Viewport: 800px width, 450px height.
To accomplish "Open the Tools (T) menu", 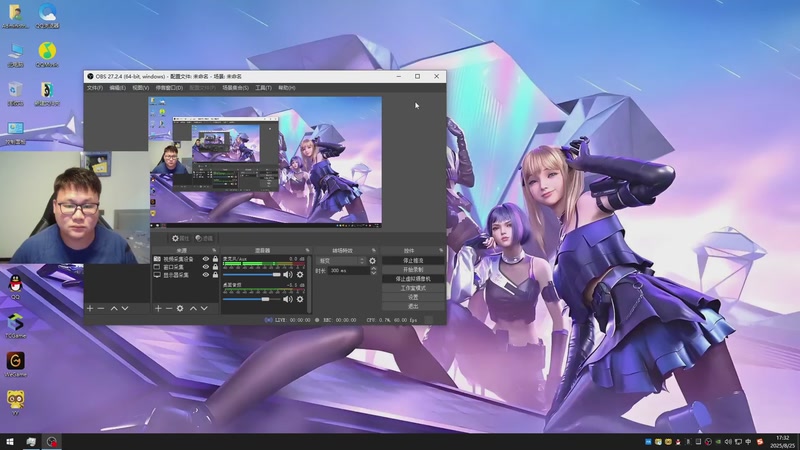I will click(x=263, y=88).
